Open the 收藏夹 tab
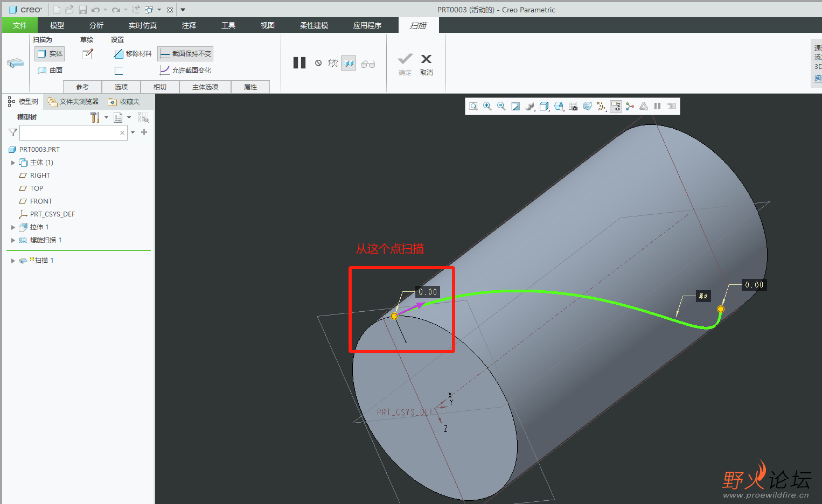The width and height of the screenshot is (822, 504). pyautogui.click(x=124, y=102)
